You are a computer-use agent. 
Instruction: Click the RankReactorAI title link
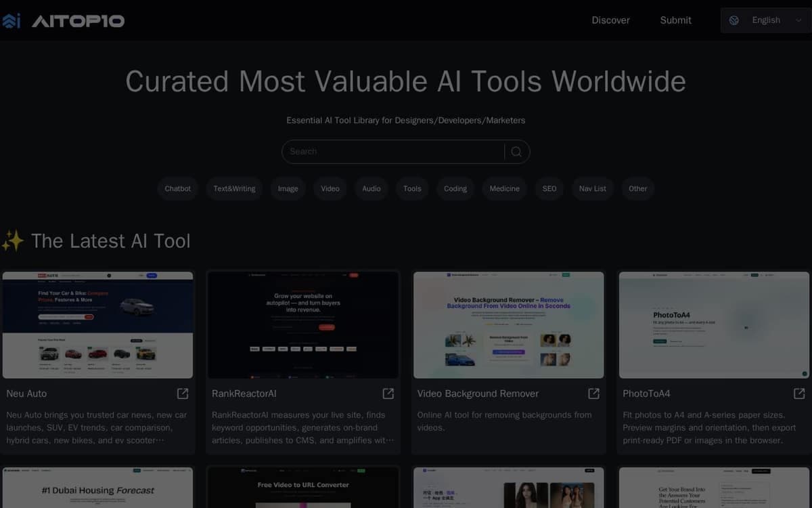[x=244, y=394]
